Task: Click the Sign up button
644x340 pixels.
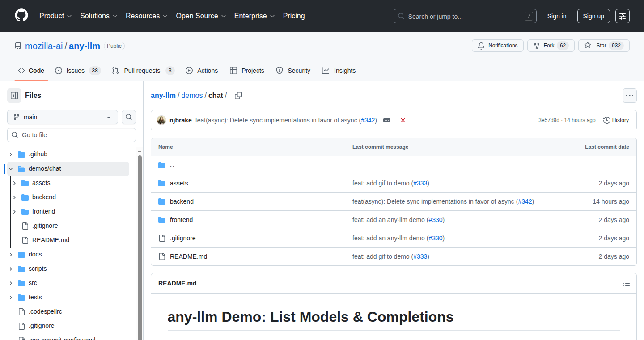Action: point(593,16)
